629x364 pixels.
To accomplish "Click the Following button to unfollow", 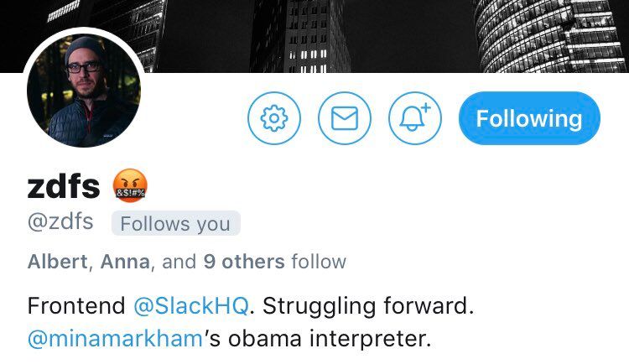I will point(529,118).
